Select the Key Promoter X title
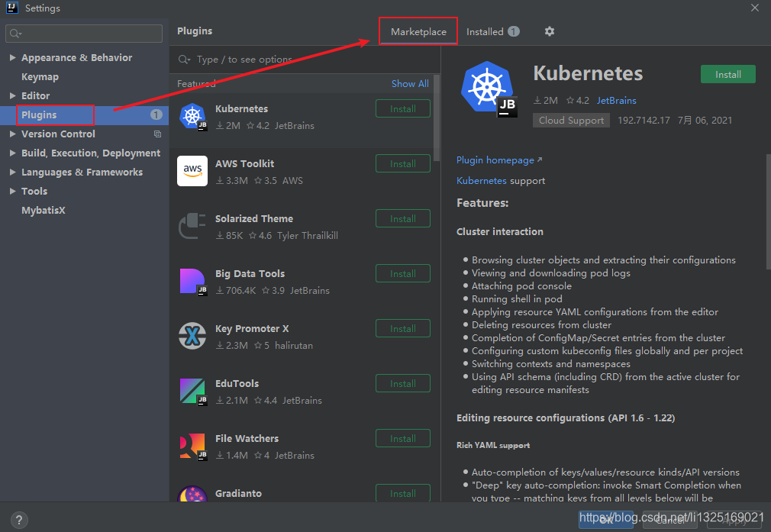 pyautogui.click(x=252, y=328)
